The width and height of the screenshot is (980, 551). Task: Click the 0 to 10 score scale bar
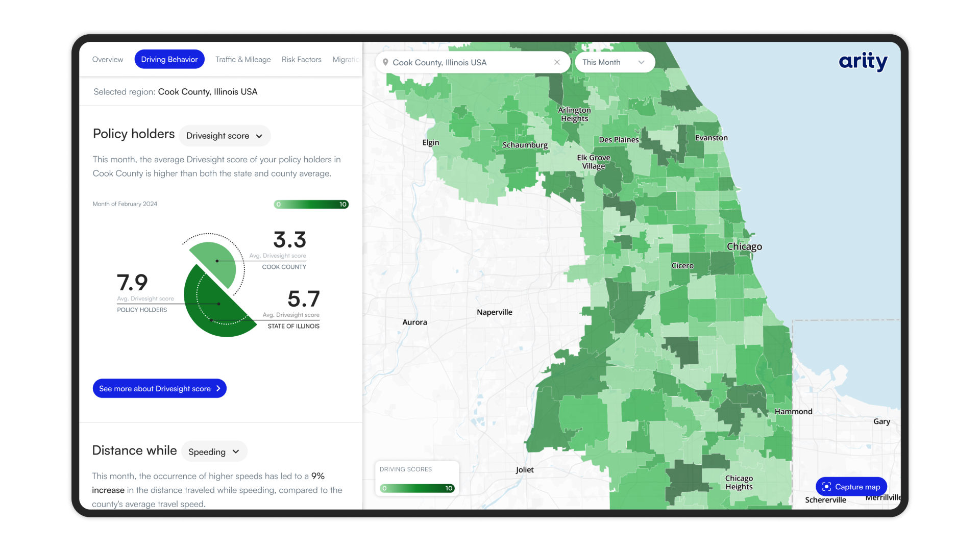[x=311, y=204]
